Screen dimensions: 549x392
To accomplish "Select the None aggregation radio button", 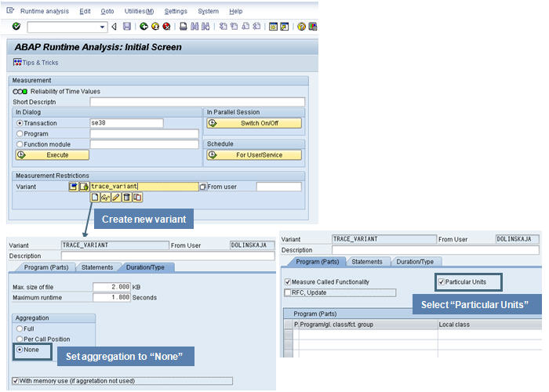I will [x=19, y=349].
